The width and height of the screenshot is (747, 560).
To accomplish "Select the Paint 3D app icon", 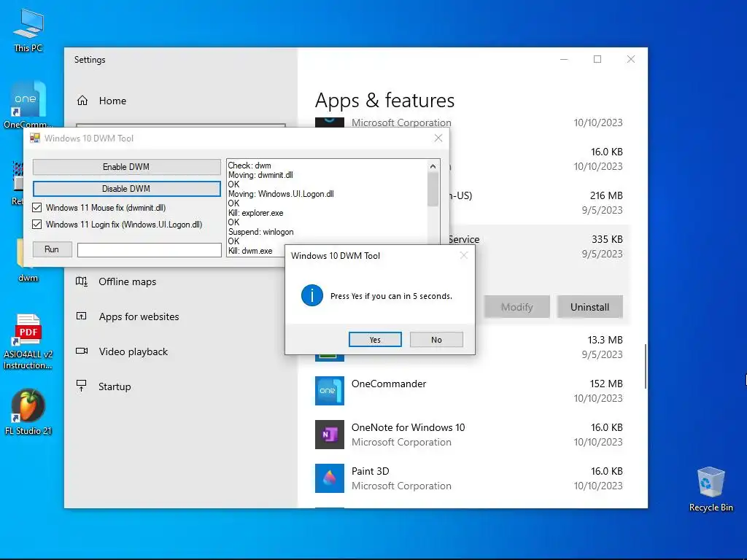I will (x=329, y=478).
